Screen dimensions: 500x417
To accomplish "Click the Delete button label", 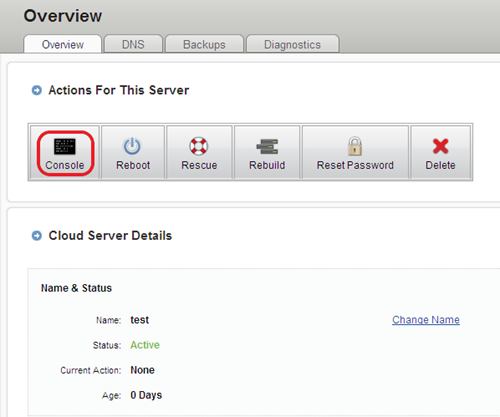I will coord(440,165).
